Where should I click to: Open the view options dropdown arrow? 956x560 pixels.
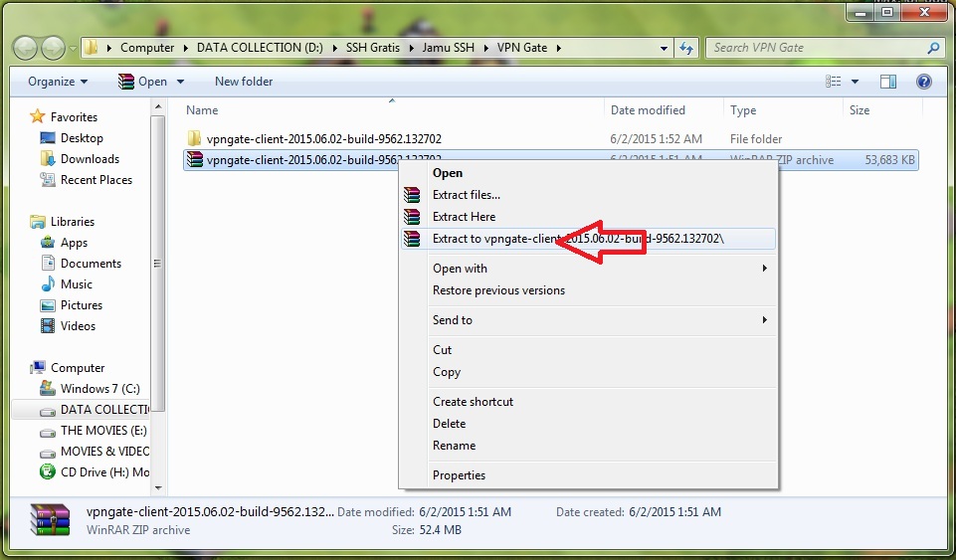(855, 82)
